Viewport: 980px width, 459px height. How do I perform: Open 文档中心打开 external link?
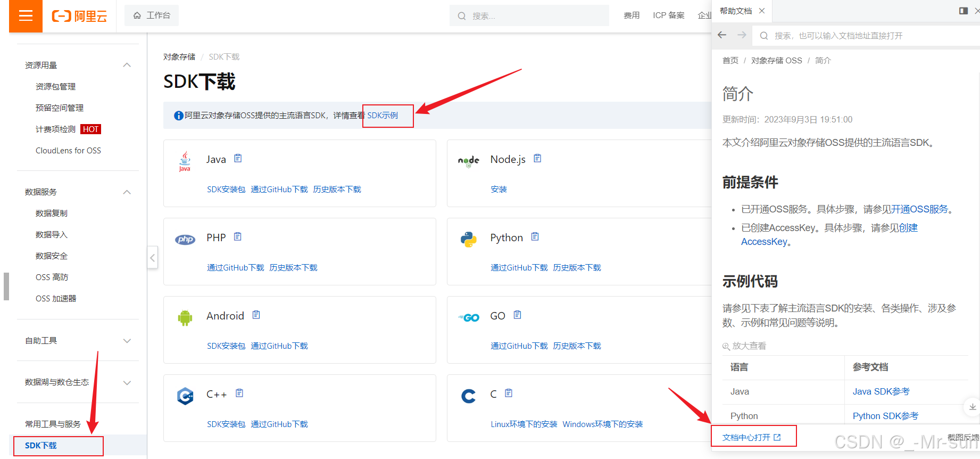[x=751, y=437]
